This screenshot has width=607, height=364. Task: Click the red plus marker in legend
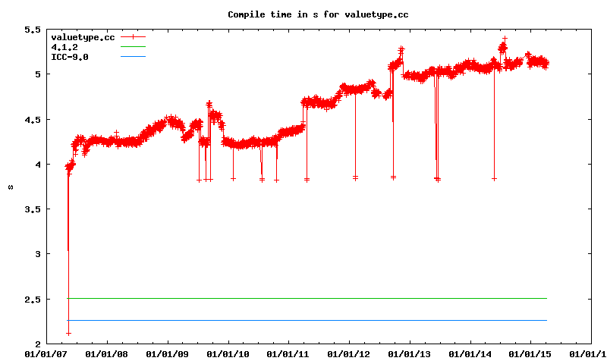coord(133,37)
